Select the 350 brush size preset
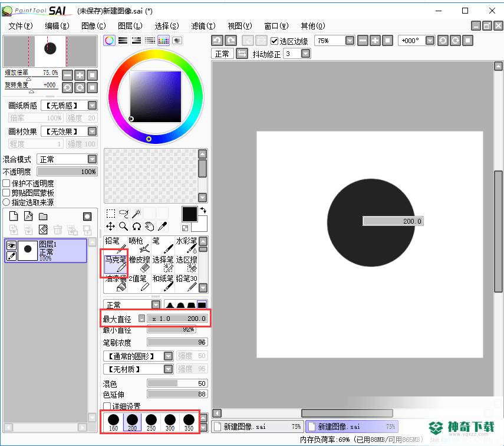Image resolution: width=504 pixels, height=446 pixels. pyautogui.click(x=189, y=422)
